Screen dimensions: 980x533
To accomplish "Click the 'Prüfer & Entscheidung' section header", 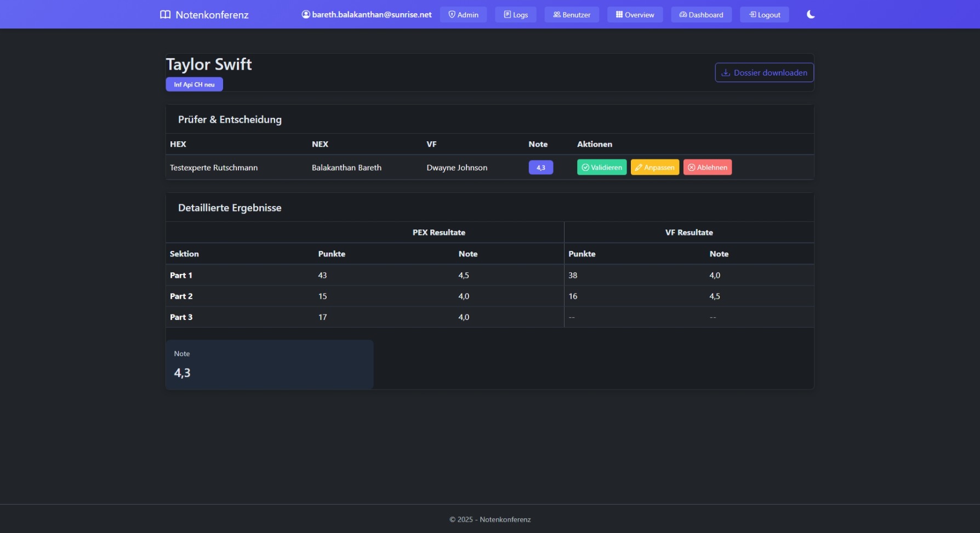I will click(230, 119).
